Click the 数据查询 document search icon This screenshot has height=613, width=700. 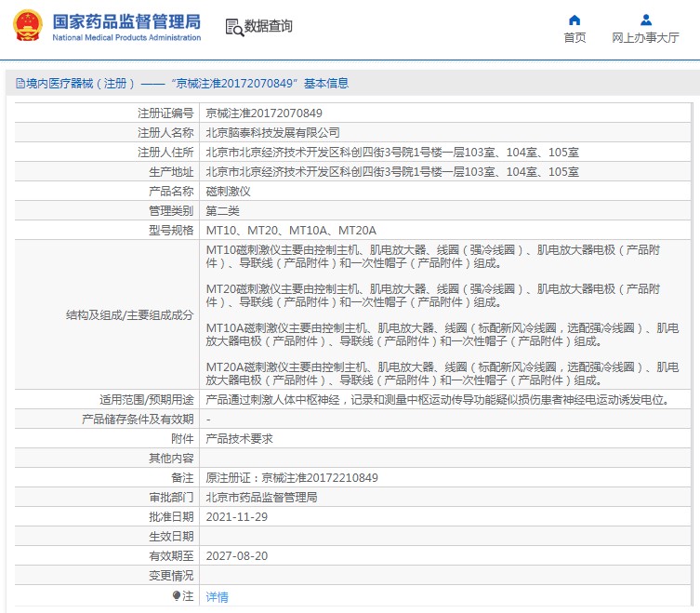pos(233,27)
